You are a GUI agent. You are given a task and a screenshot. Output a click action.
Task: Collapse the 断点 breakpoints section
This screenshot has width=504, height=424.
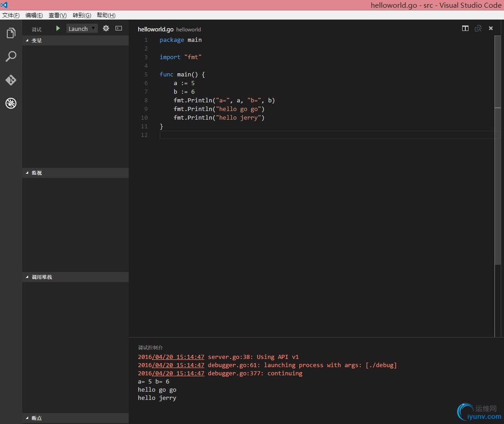point(76,418)
